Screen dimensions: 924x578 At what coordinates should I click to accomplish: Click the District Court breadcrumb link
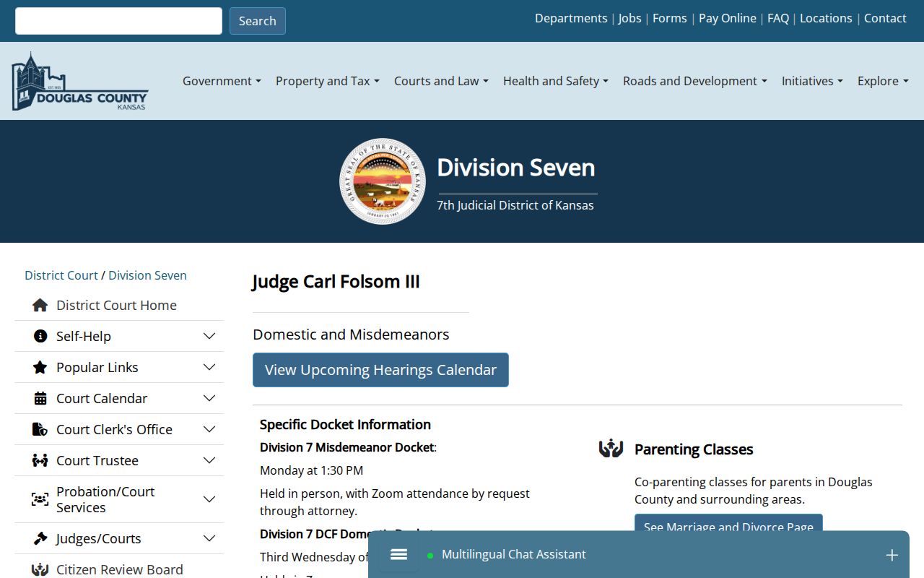pyautogui.click(x=61, y=275)
